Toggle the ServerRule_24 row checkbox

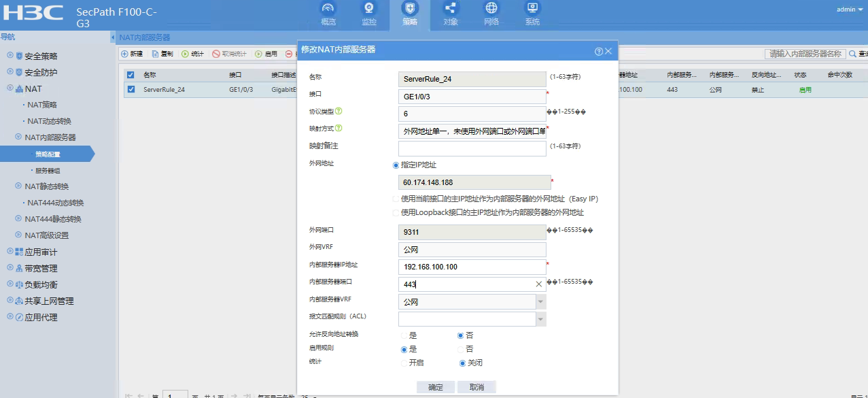pyautogui.click(x=131, y=89)
